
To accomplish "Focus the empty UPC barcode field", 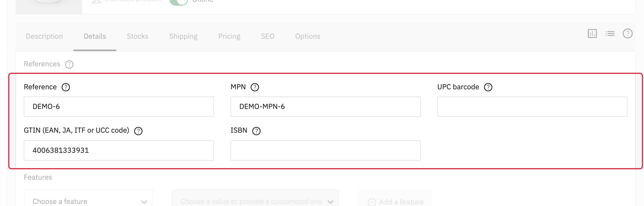I will tap(532, 107).
